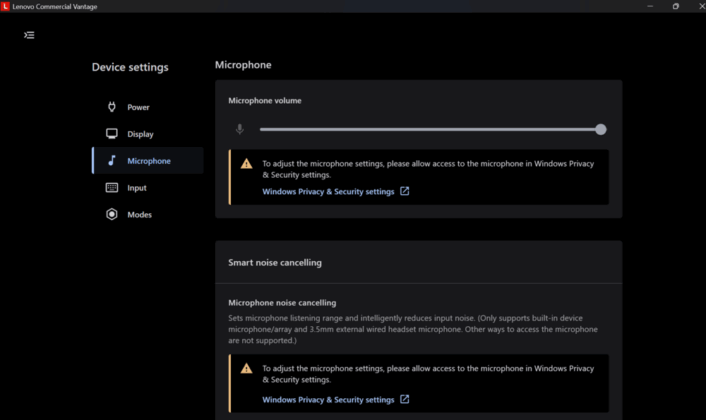Click the microphone icon beside volume slider
The image size is (706, 420).
240,129
